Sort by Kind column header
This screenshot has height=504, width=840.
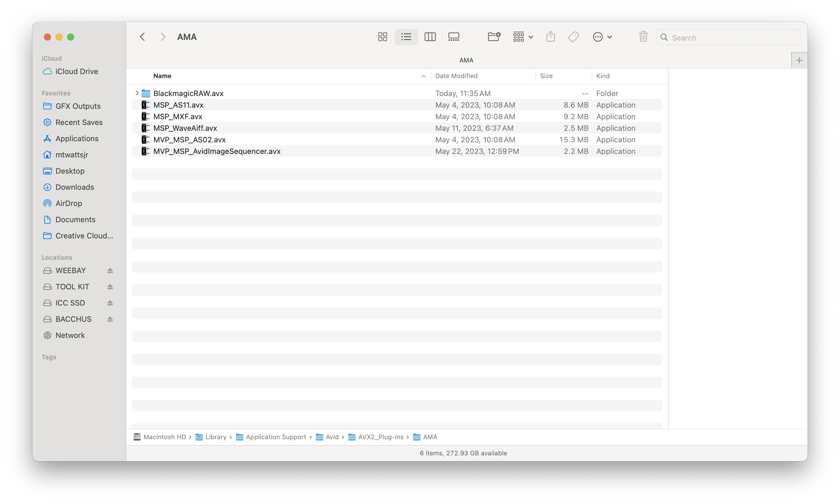603,76
